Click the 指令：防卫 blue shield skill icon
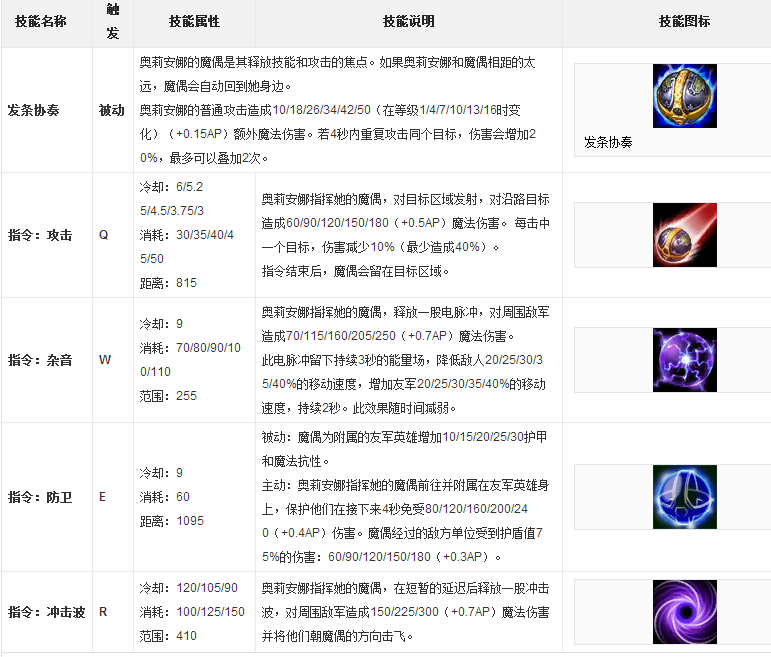Screen dimensions: 771x657 click(684, 496)
